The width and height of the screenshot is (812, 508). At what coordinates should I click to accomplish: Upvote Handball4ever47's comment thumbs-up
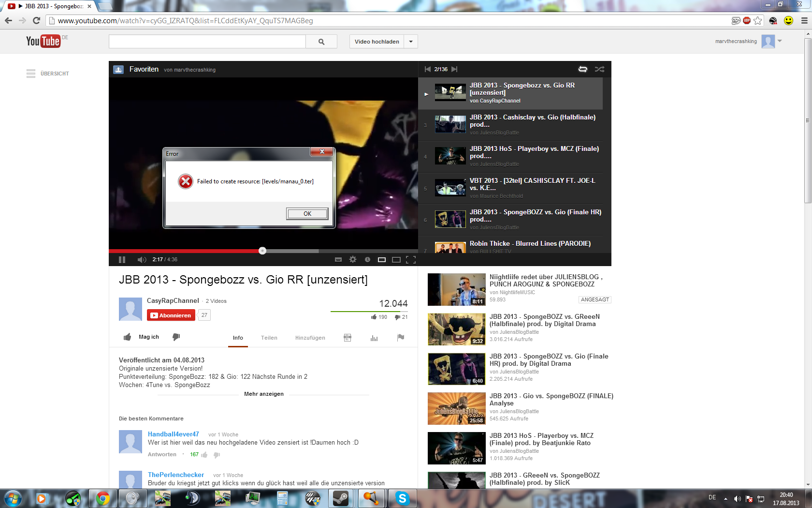(x=204, y=455)
